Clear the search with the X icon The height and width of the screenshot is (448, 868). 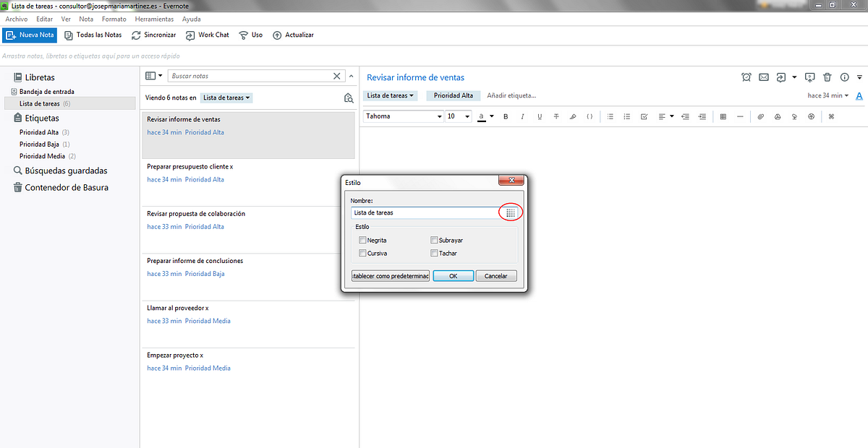pyautogui.click(x=337, y=76)
